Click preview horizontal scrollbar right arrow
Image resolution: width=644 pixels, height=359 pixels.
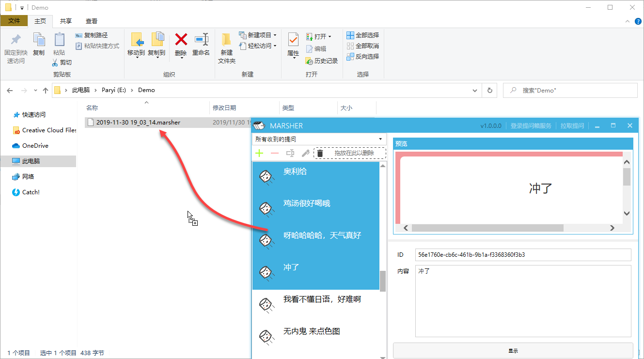click(x=612, y=228)
